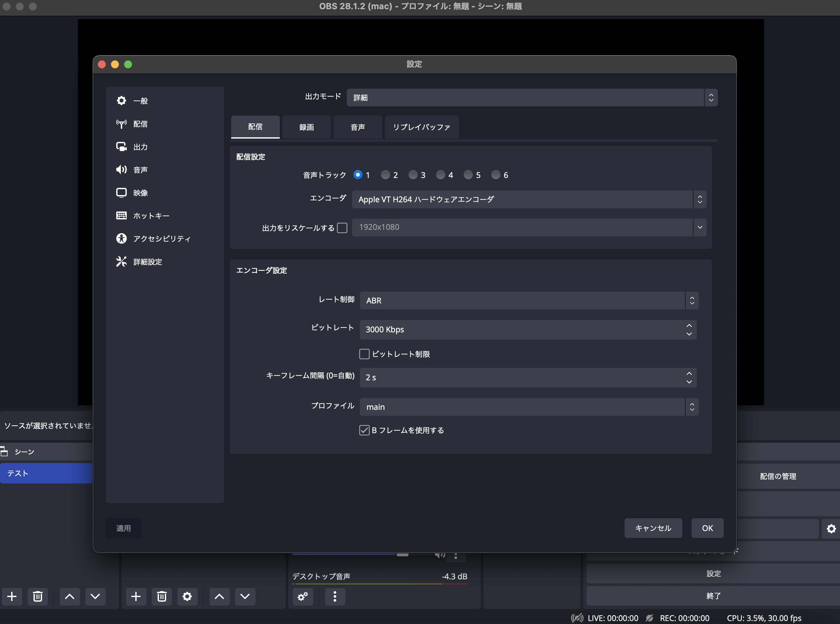Open the ホットキー keyboard icon
The width and height of the screenshot is (840, 624).
coord(121,215)
